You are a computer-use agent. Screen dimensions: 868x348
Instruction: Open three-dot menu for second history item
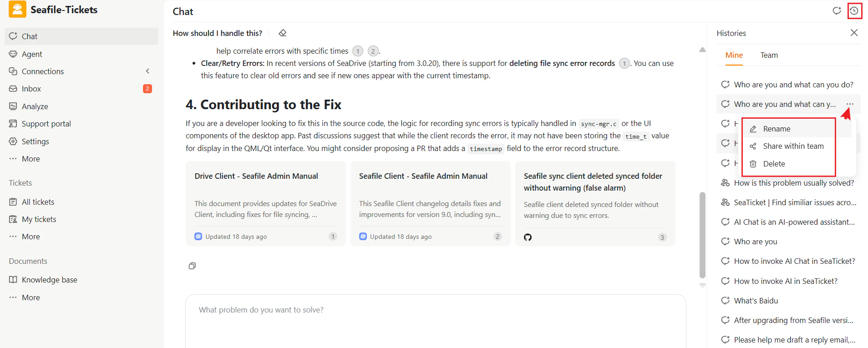pyautogui.click(x=850, y=104)
